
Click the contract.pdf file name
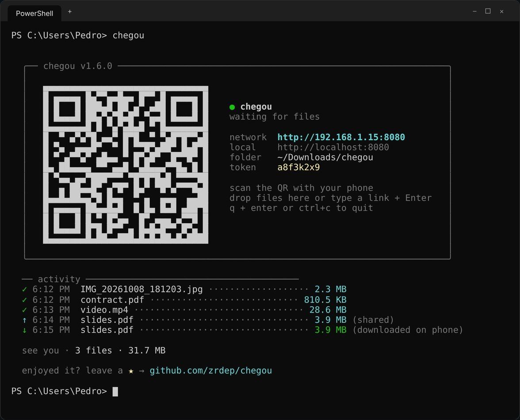click(x=112, y=300)
